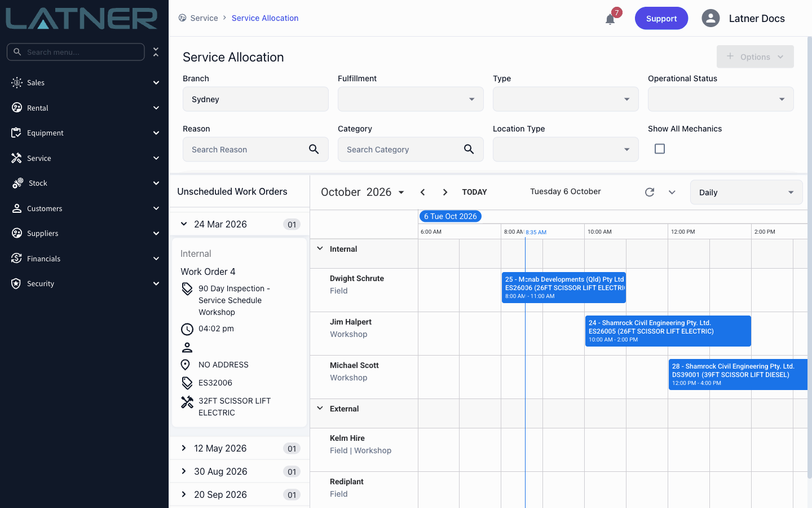Click the TODAY button
Viewport: 812px width, 508px height.
pyautogui.click(x=474, y=192)
